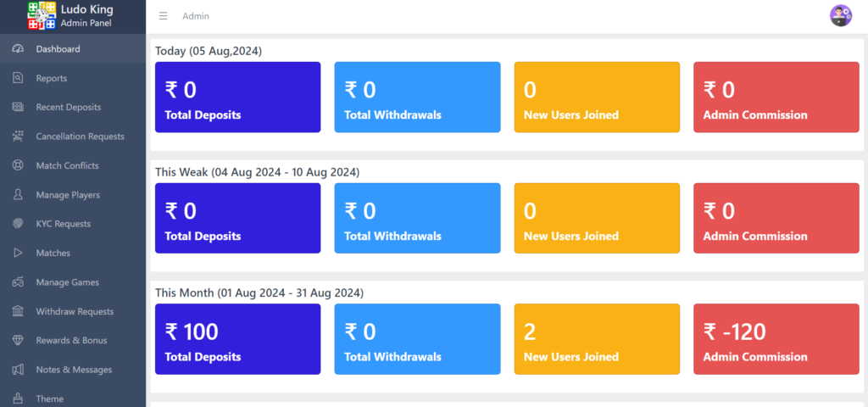
Task: Open the admin profile avatar
Action: click(x=840, y=15)
